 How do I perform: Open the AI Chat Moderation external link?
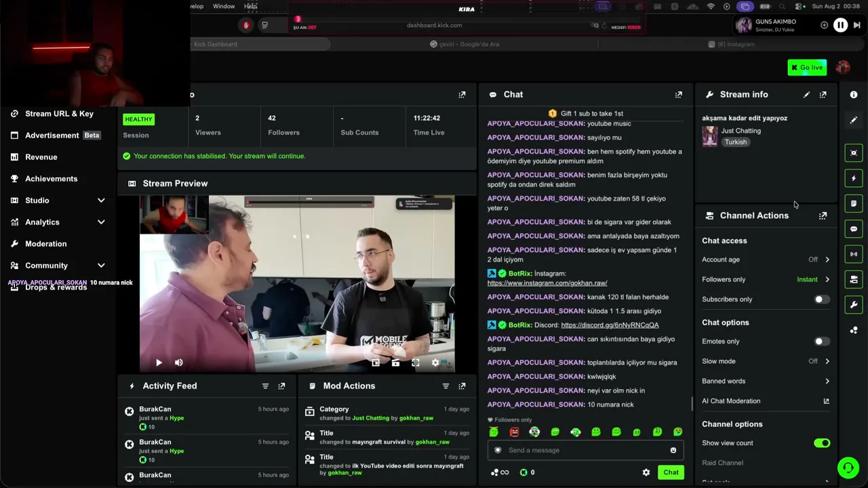click(827, 401)
